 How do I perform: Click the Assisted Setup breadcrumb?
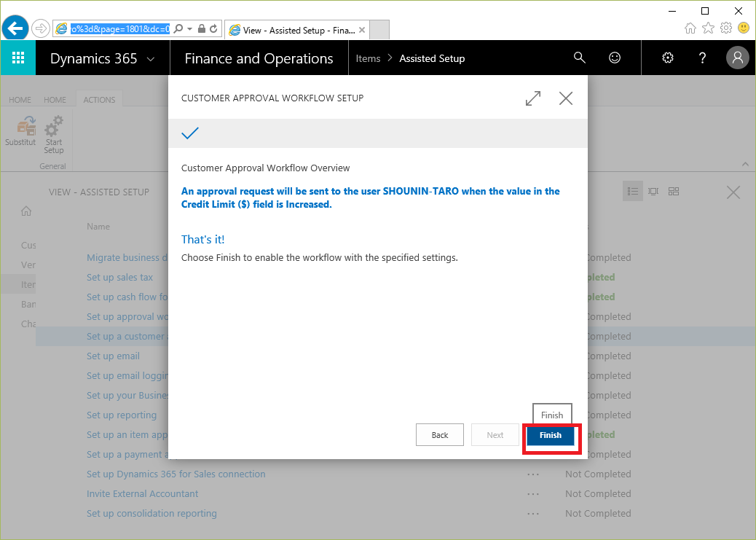(x=432, y=58)
